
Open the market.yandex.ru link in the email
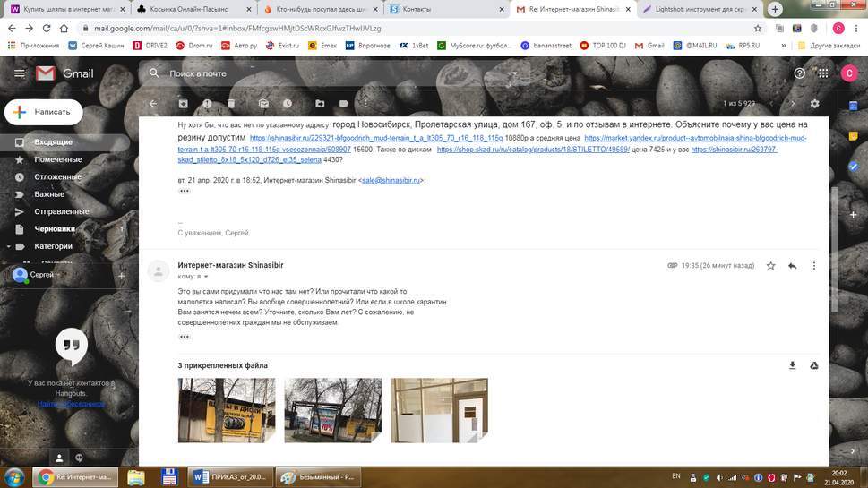tap(695, 139)
